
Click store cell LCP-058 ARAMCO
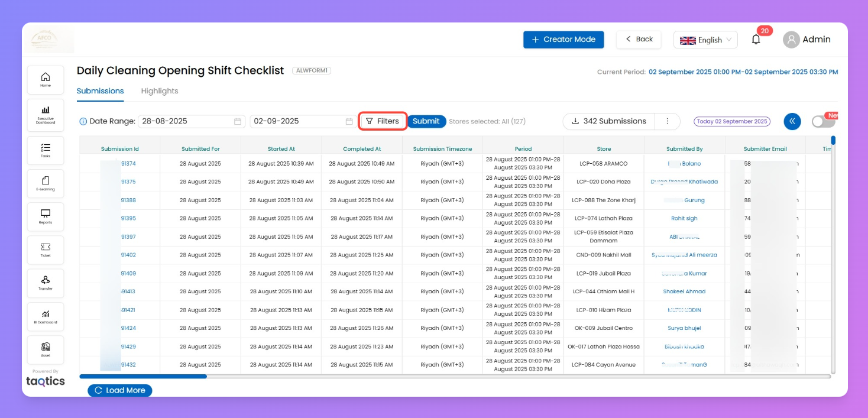click(604, 164)
